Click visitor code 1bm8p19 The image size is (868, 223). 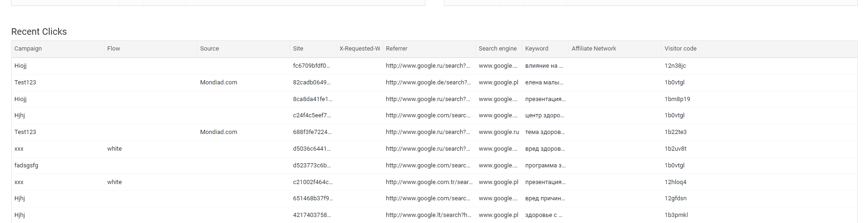coord(677,99)
